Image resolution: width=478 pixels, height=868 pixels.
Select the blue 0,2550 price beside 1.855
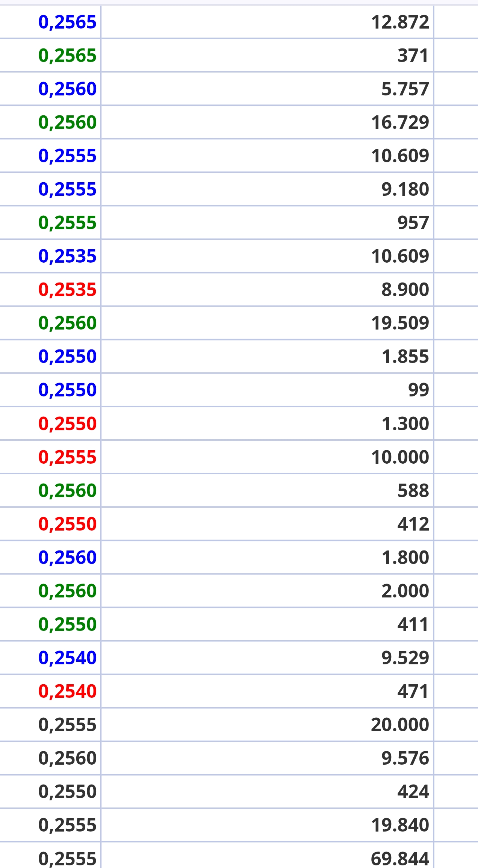tap(67, 357)
